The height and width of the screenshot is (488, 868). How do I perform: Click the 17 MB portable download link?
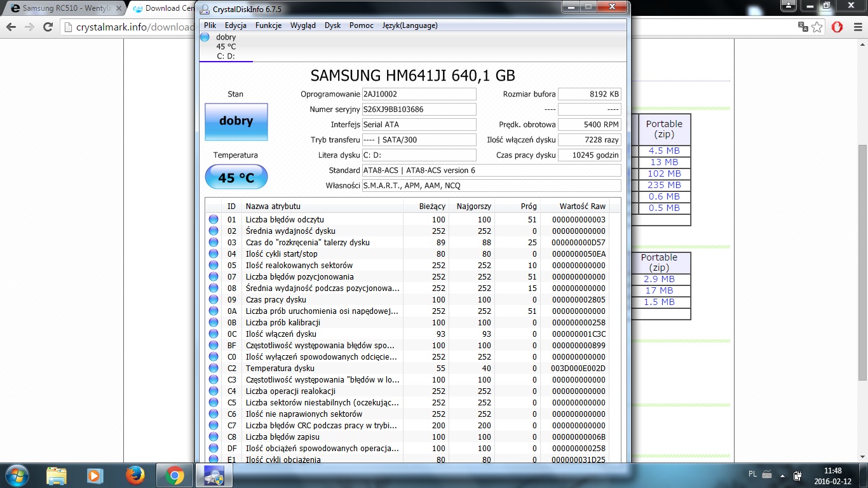659,290
